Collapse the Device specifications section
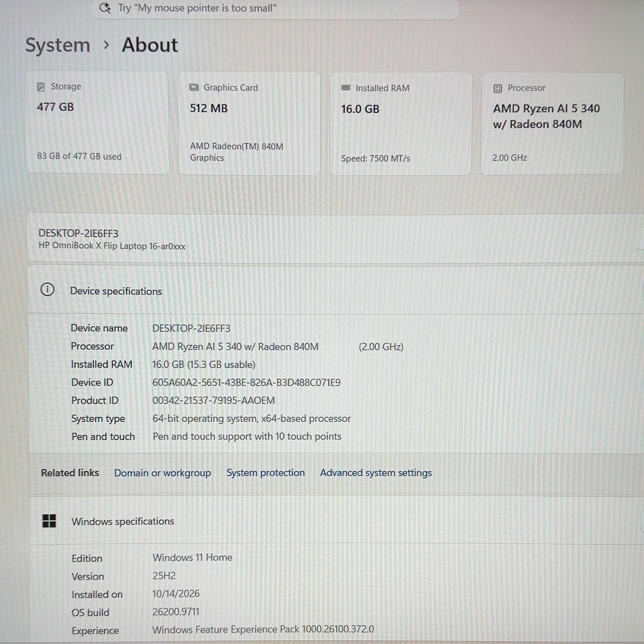This screenshot has width=644, height=644. tap(335, 290)
